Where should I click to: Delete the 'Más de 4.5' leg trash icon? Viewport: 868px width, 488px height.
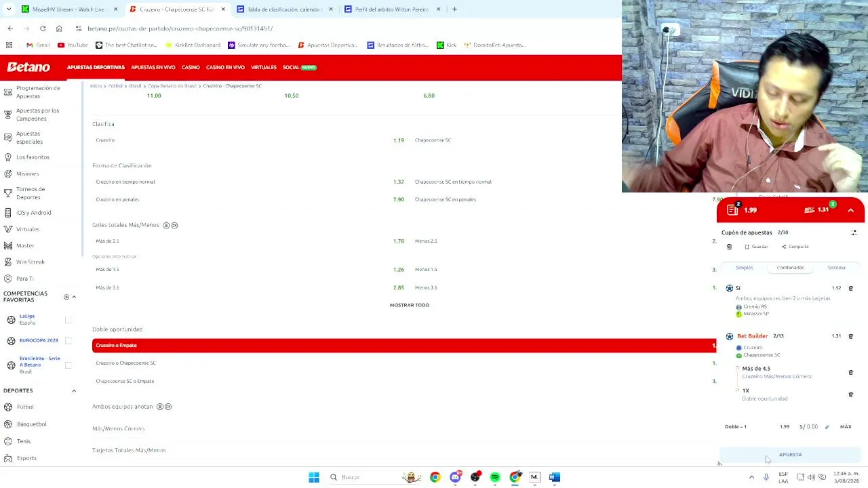851,372
